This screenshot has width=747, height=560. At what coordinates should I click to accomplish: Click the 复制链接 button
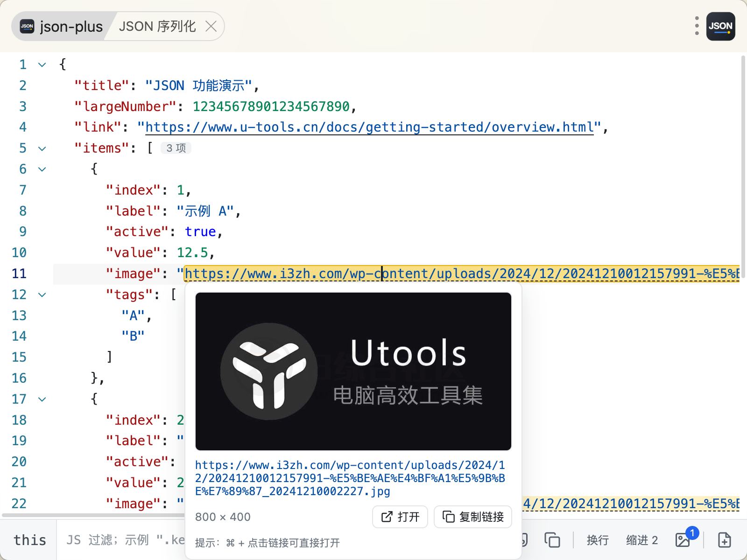click(x=473, y=517)
